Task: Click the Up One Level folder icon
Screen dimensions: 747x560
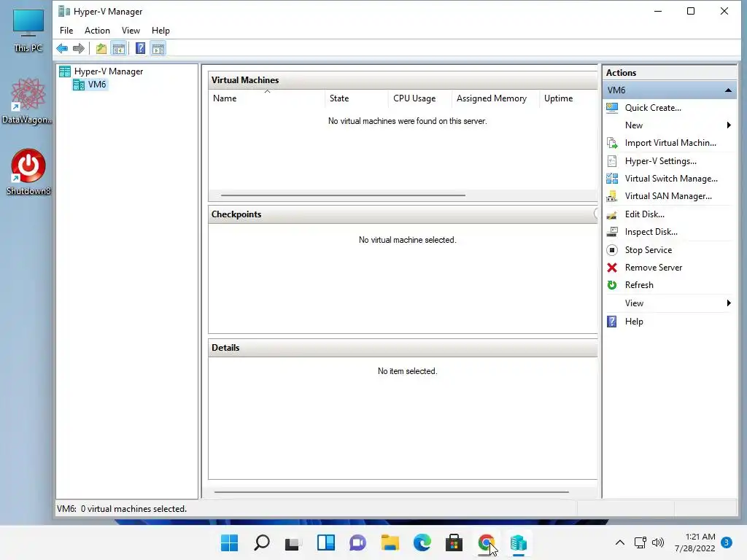Action: tap(101, 48)
